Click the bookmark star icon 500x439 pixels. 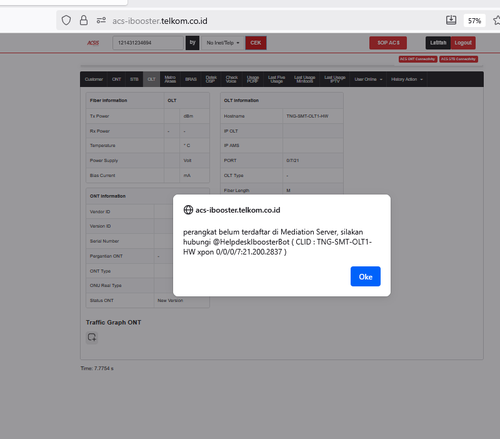497,20
